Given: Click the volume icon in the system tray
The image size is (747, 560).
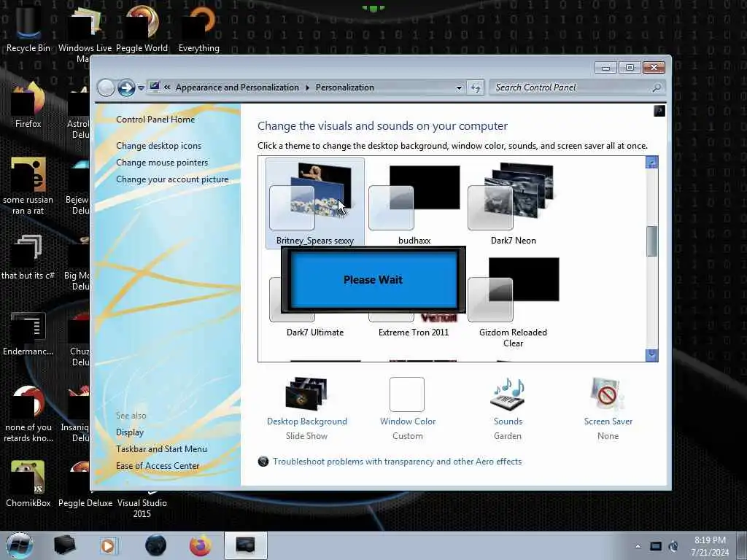Looking at the screenshot, I should point(673,546).
